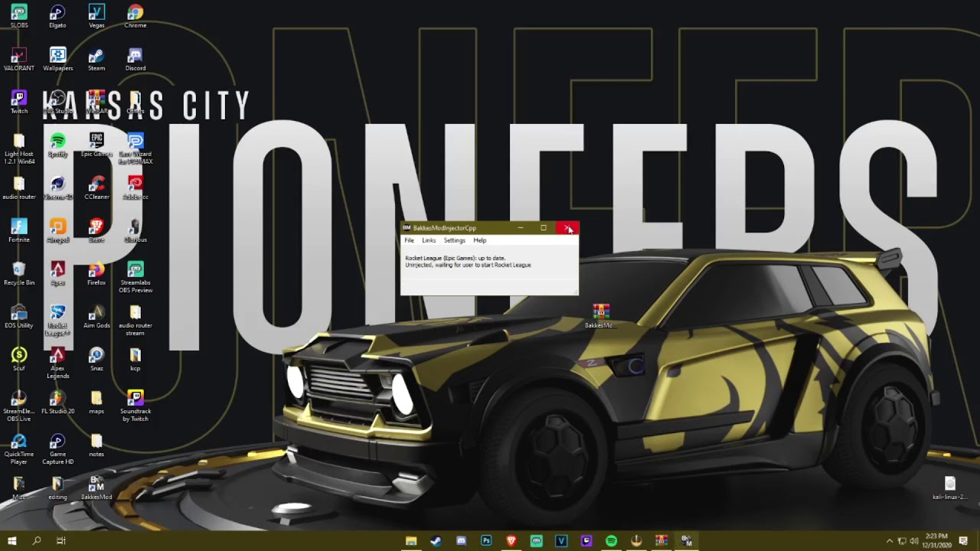Select the StreamElements OBS Live shortcut
980x551 pixels.
[19, 406]
